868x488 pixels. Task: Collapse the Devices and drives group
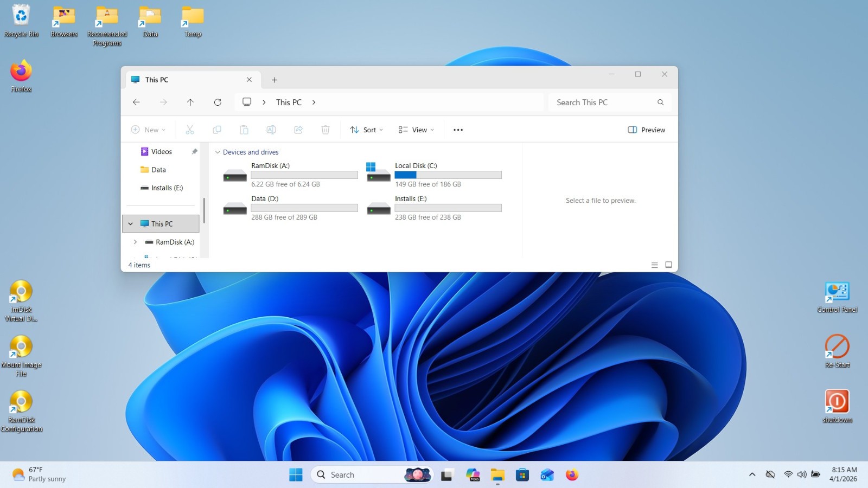pyautogui.click(x=218, y=152)
